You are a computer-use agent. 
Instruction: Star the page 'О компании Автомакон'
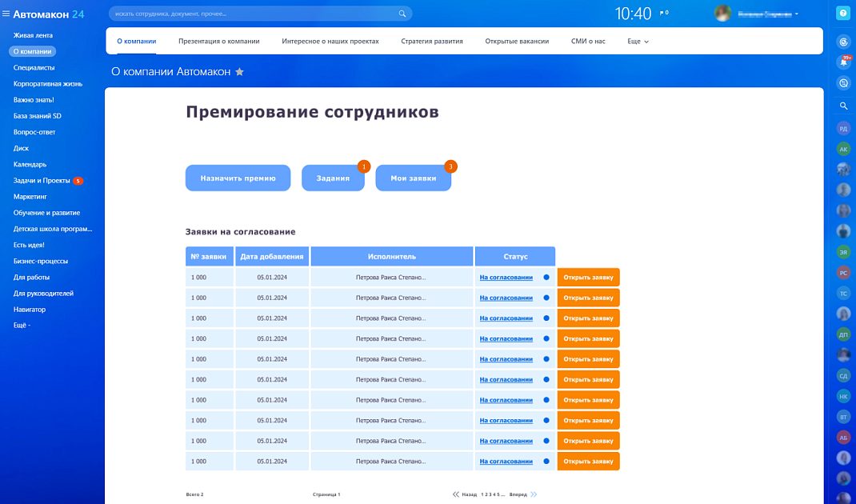click(239, 72)
